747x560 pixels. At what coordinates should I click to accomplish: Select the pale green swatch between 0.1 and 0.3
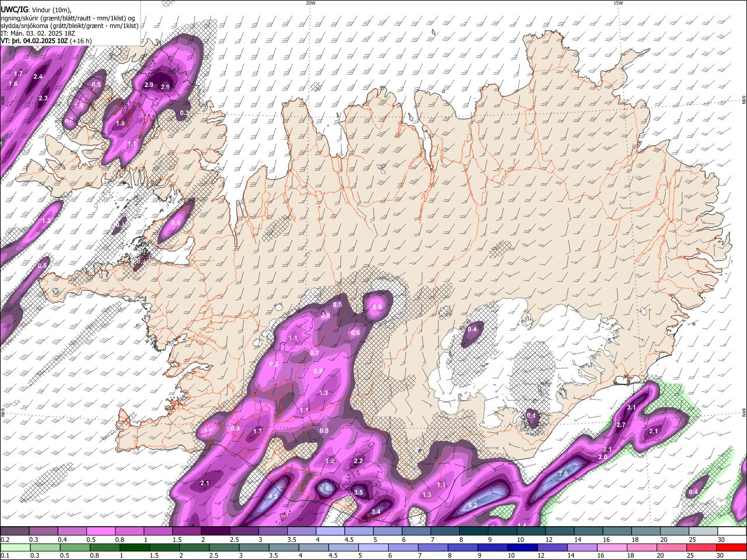point(15,548)
